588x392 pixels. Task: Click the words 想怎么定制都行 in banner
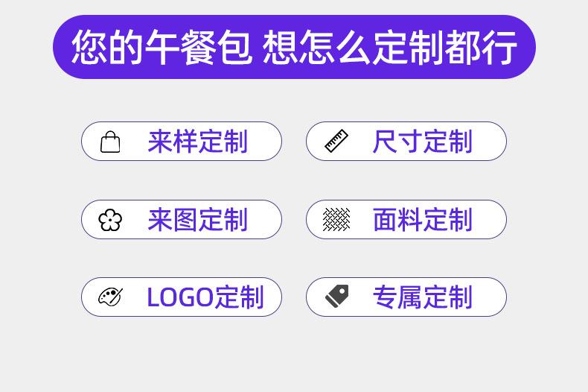pos(389,47)
